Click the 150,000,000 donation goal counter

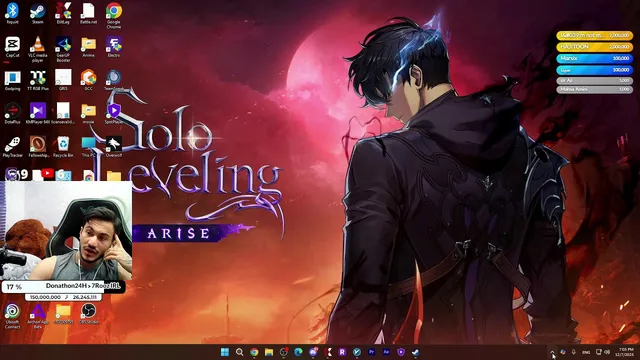63,297
